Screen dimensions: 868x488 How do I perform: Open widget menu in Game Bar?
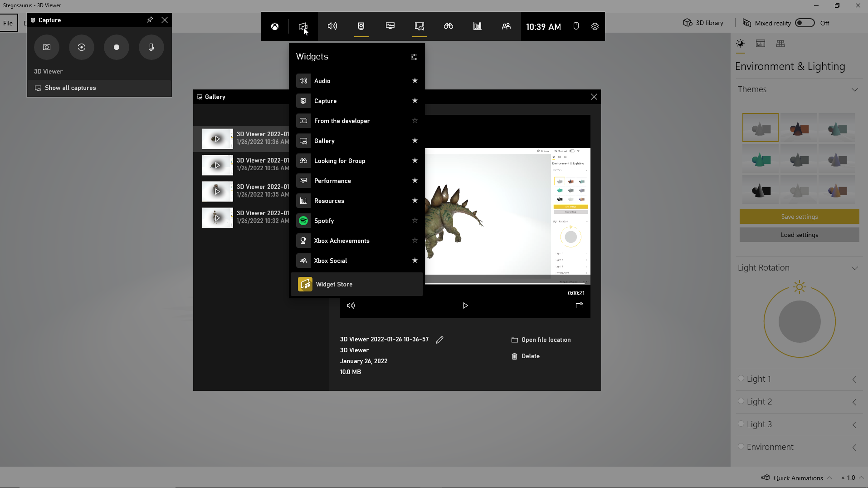pos(303,26)
